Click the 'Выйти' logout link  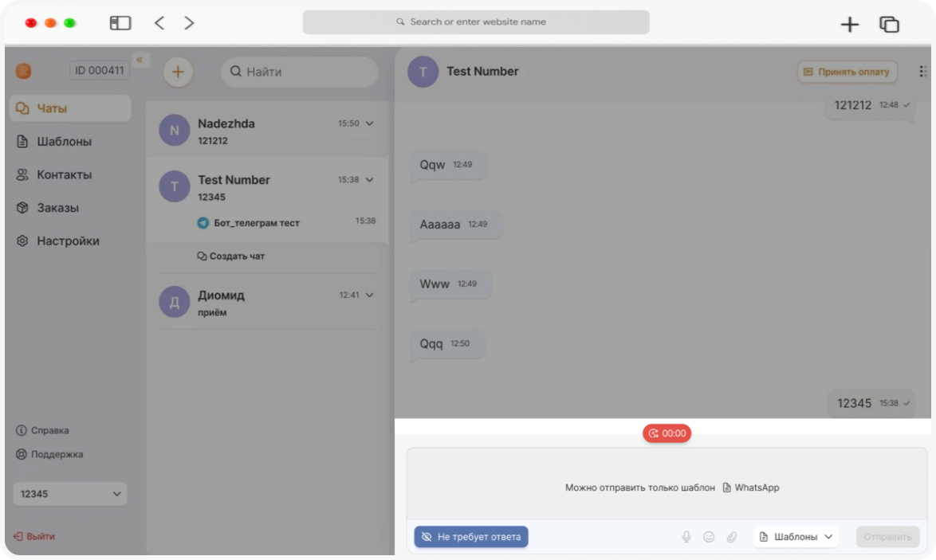tap(34, 536)
